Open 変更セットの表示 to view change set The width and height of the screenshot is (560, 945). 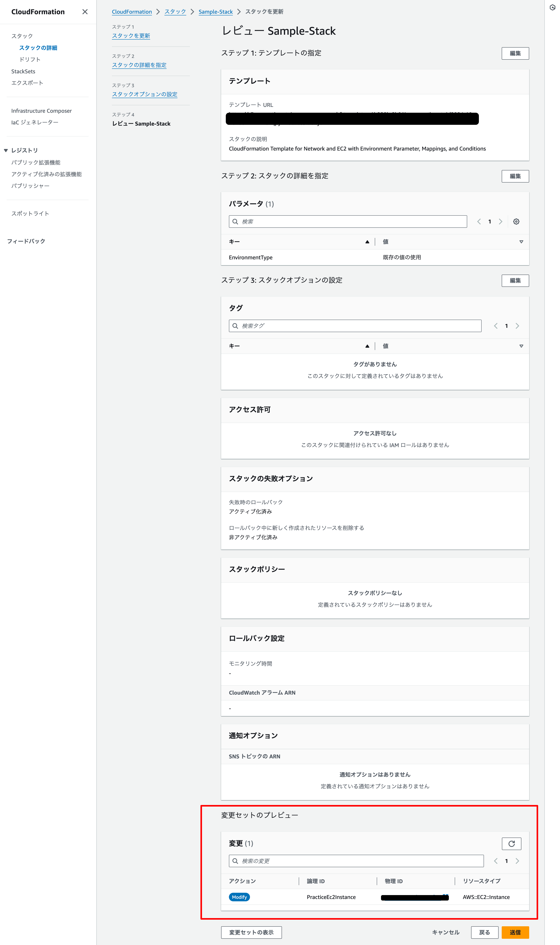[251, 932]
